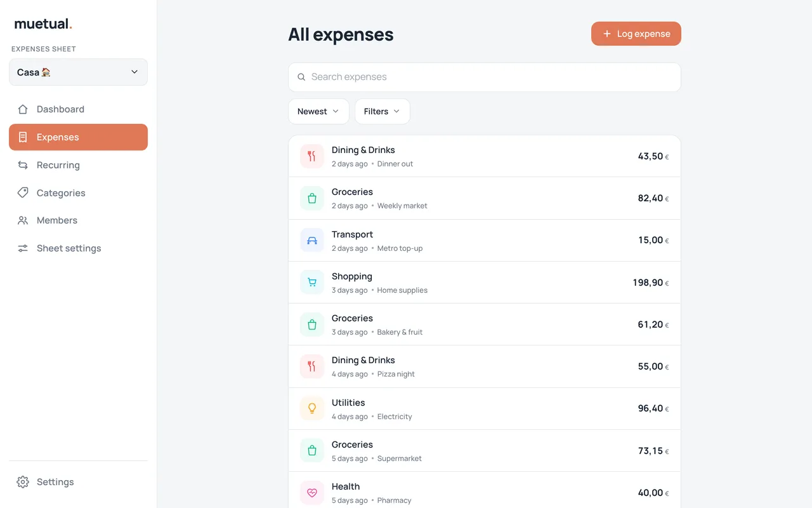Click the fork and knife icon for Dinner out

point(311,156)
